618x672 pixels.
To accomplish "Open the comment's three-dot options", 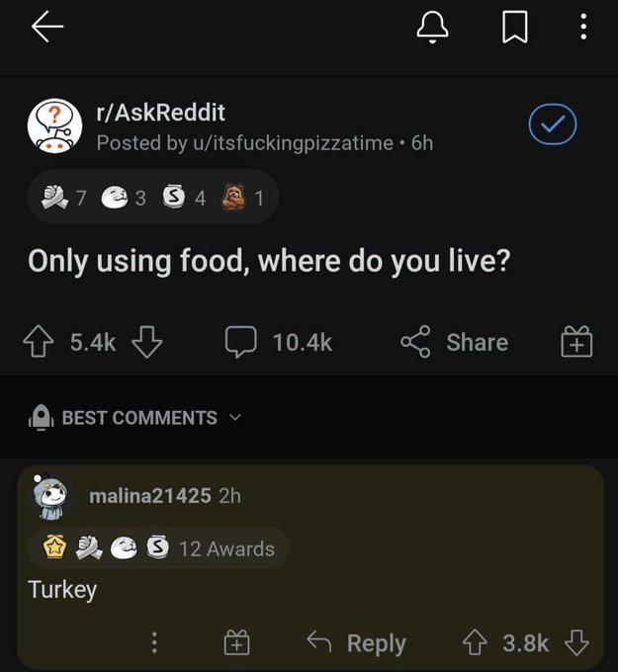I will point(153,643).
